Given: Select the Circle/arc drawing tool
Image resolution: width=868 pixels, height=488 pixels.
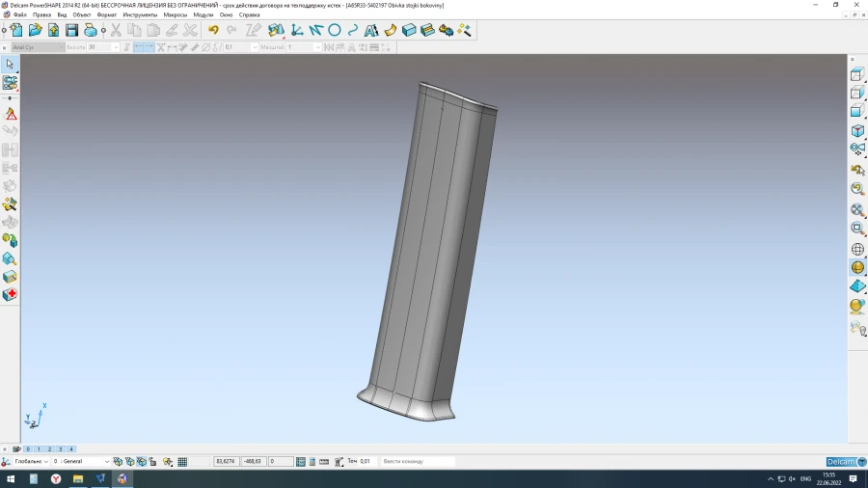Looking at the screenshot, I should (x=335, y=30).
